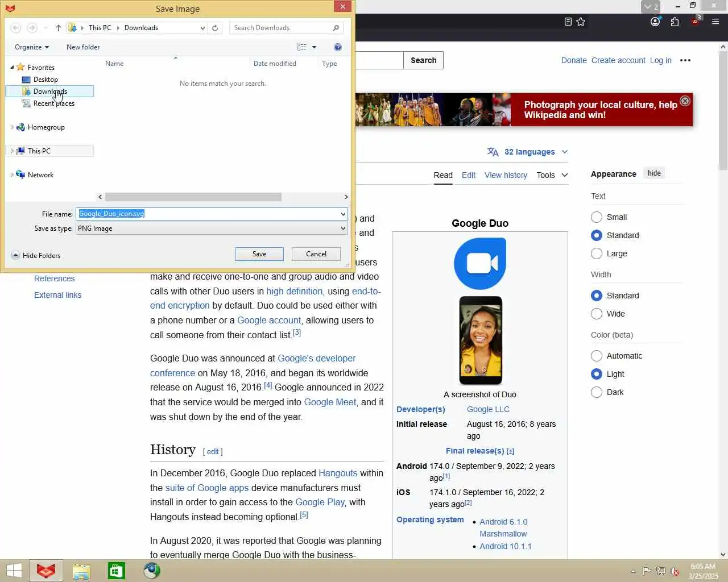Collapse the Favorites tree node
Image resolution: width=728 pixels, height=582 pixels.
(12, 67)
